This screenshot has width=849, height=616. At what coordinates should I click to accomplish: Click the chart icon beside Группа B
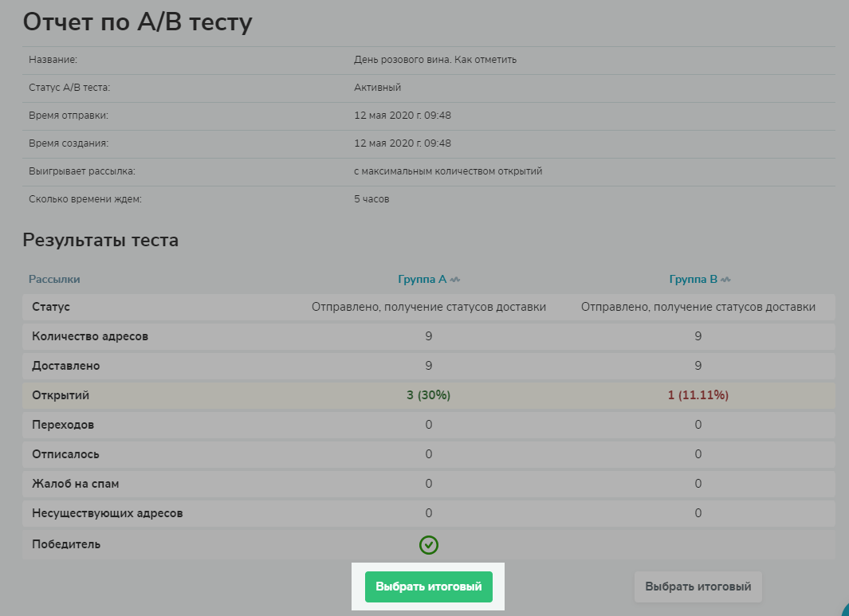click(725, 280)
